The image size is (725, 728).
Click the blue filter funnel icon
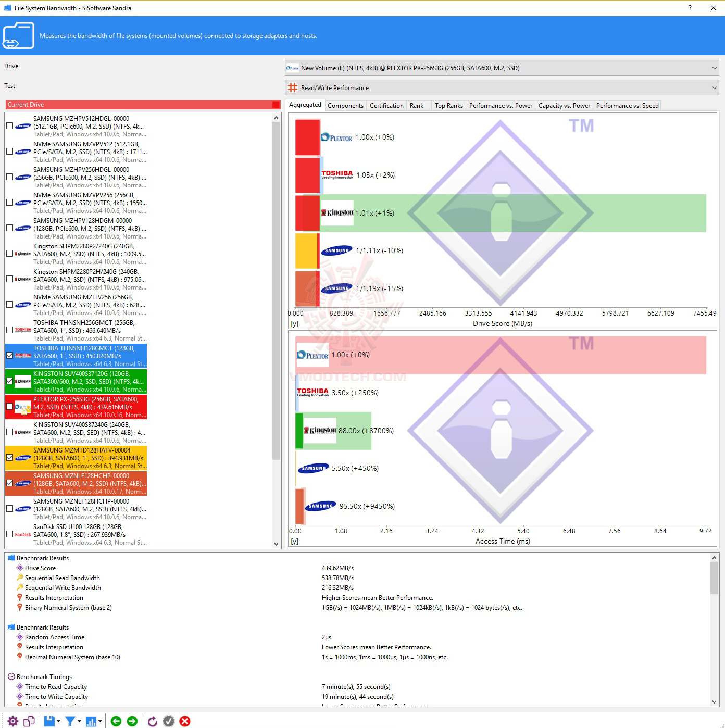pyautogui.click(x=70, y=721)
